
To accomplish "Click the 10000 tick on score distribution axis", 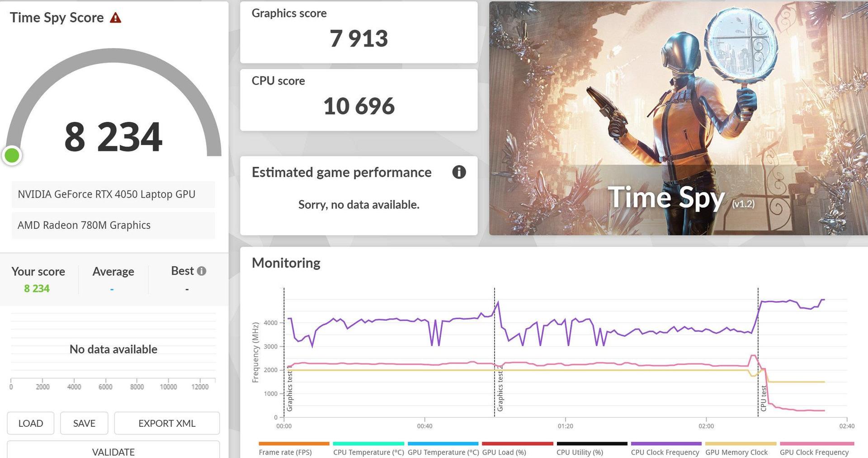I will pos(168,387).
